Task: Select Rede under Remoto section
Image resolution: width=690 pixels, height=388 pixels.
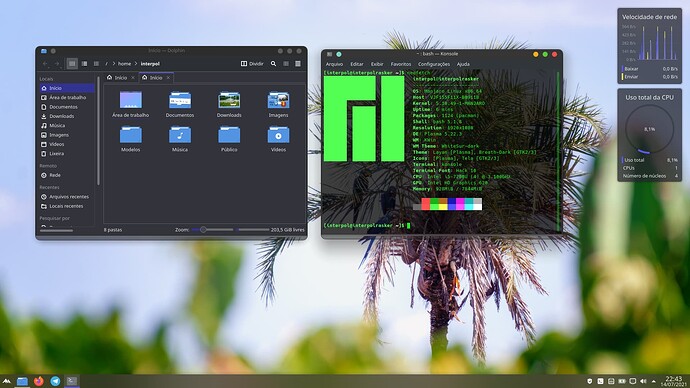Action: [x=67, y=175]
